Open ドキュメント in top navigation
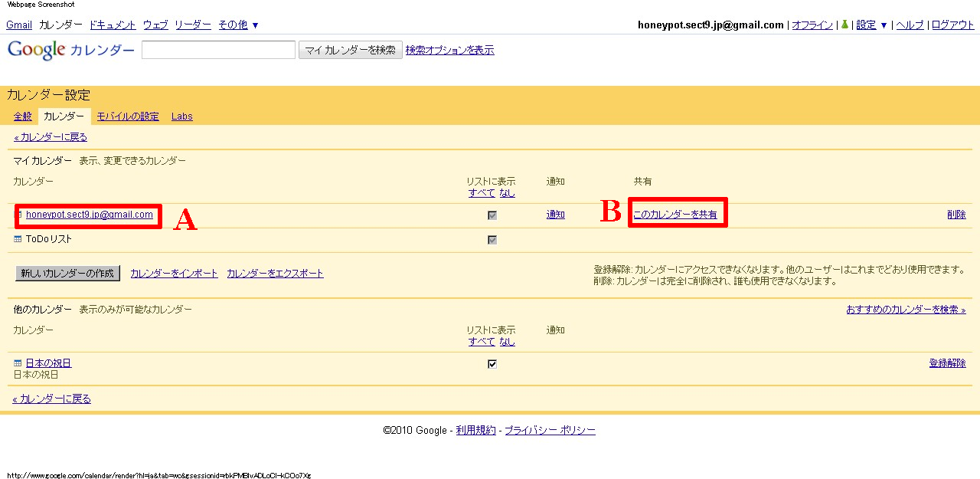This screenshot has height=479, width=980. (113, 25)
